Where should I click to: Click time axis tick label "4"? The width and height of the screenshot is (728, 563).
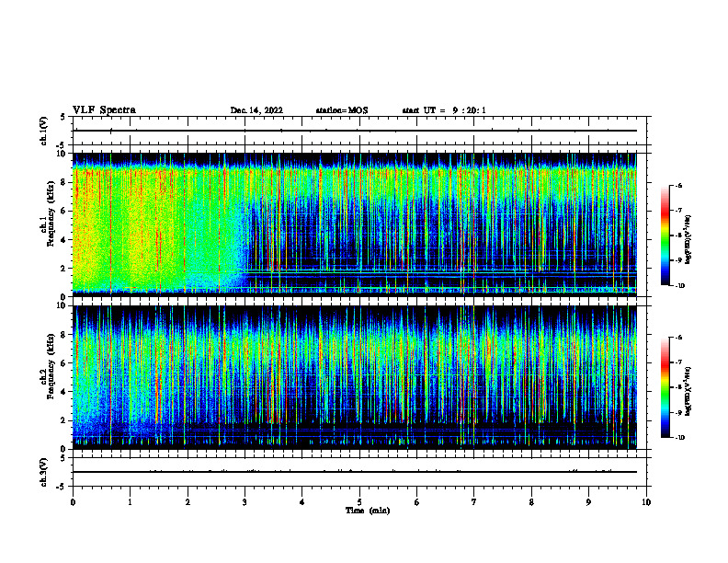[x=302, y=502]
